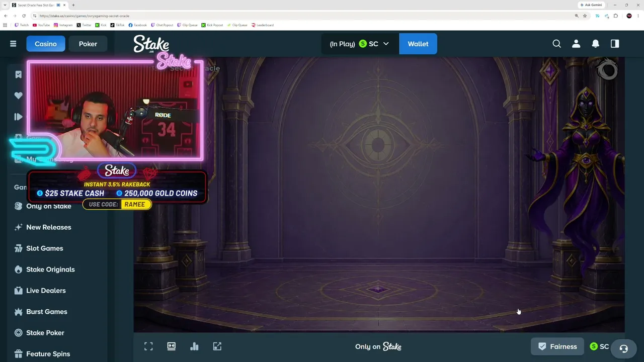Expand the SC currency dropdown
Viewport: 644px width, 362px height.
[x=360, y=44]
